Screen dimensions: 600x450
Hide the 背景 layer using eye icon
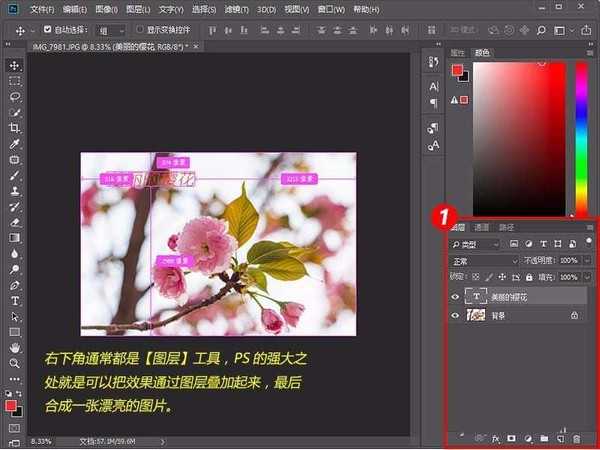point(456,315)
